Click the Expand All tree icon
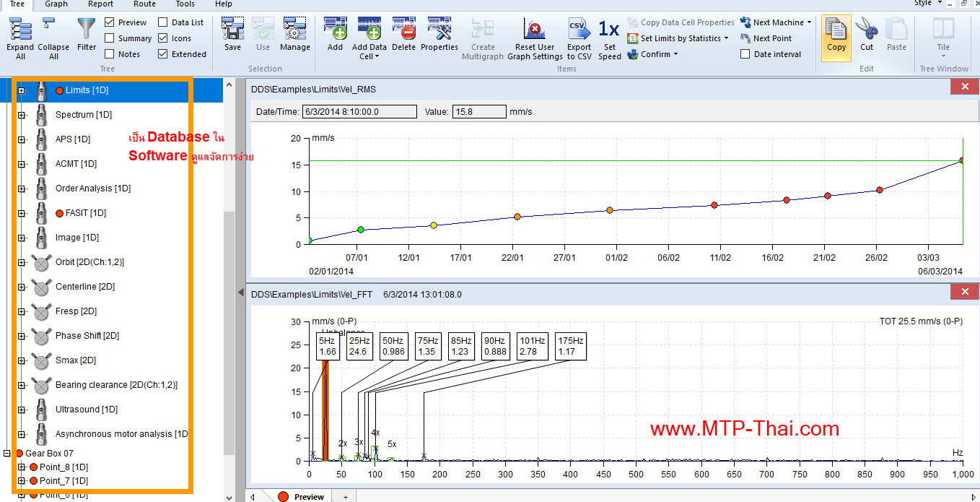This screenshot has width=980, height=502. coord(20,30)
